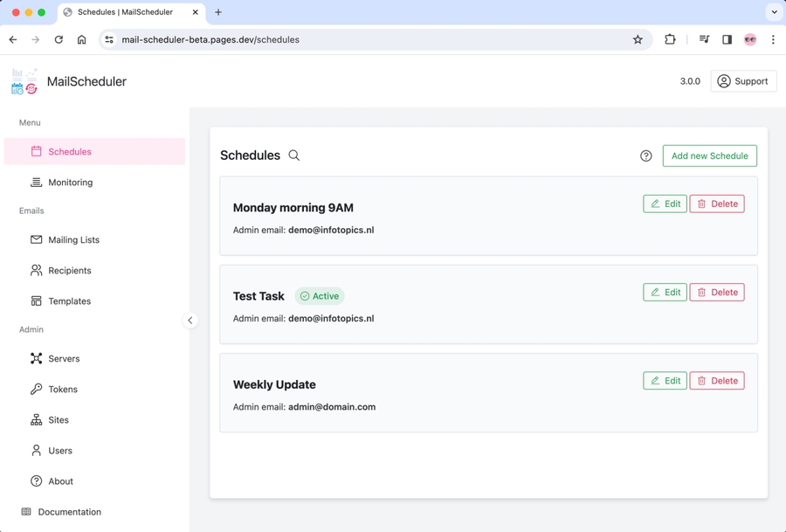
Task: Toggle the bookmark star in the address bar
Action: click(x=638, y=39)
